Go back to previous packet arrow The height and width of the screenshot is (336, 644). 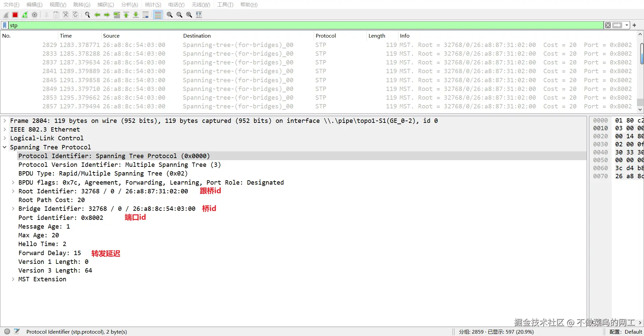[x=97, y=15]
